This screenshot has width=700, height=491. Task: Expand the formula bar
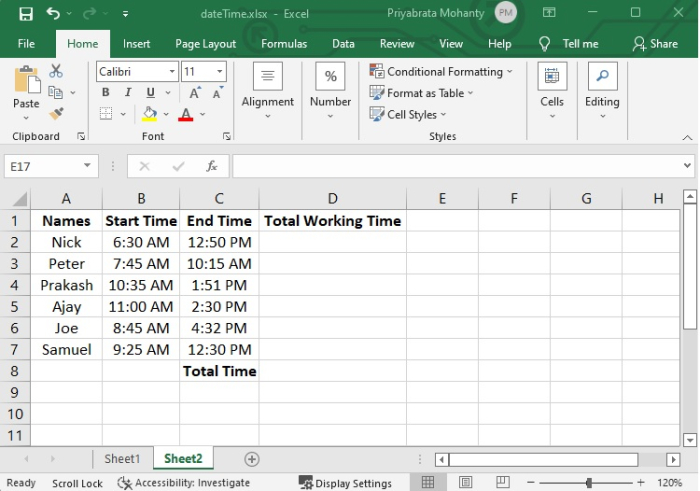[x=688, y=166]
